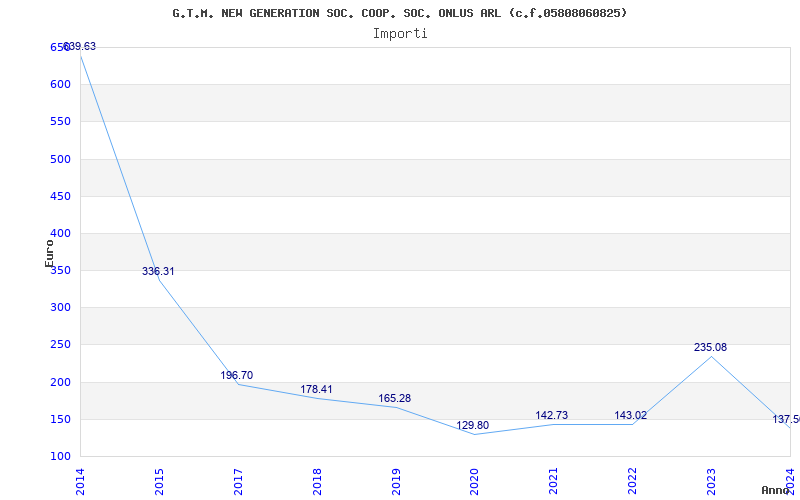Click y-axis tick 250
This screenshot has width=800, height=500.
point(60,345)
